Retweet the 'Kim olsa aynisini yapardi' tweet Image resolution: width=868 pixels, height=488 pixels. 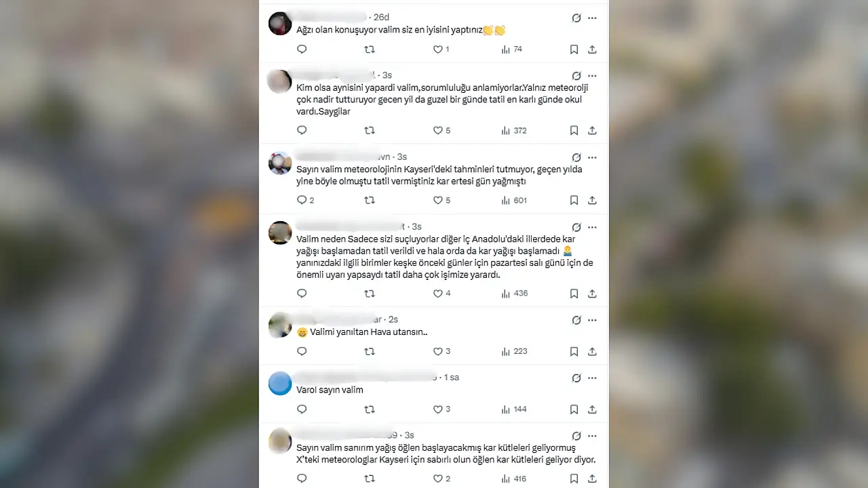point(370,130)
